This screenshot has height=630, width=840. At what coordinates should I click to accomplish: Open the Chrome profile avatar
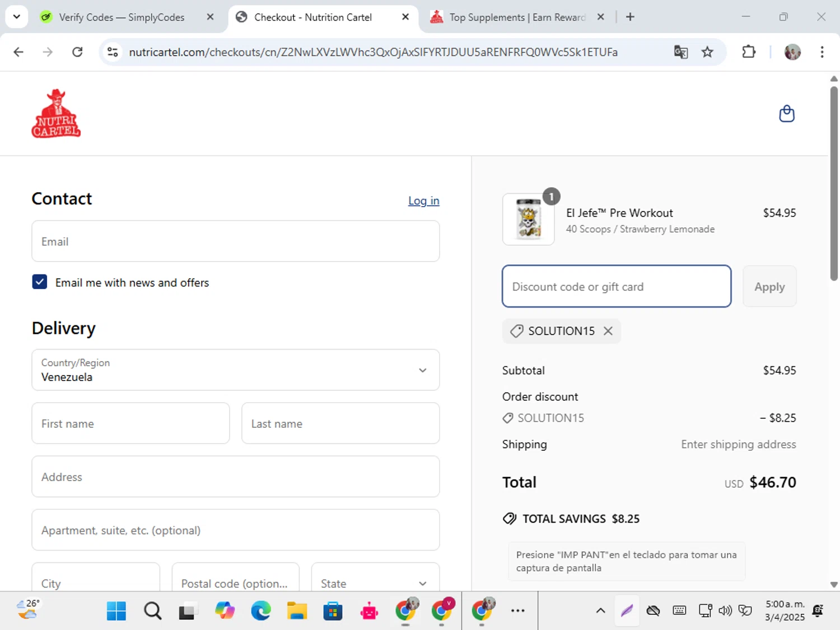(792, 52)
